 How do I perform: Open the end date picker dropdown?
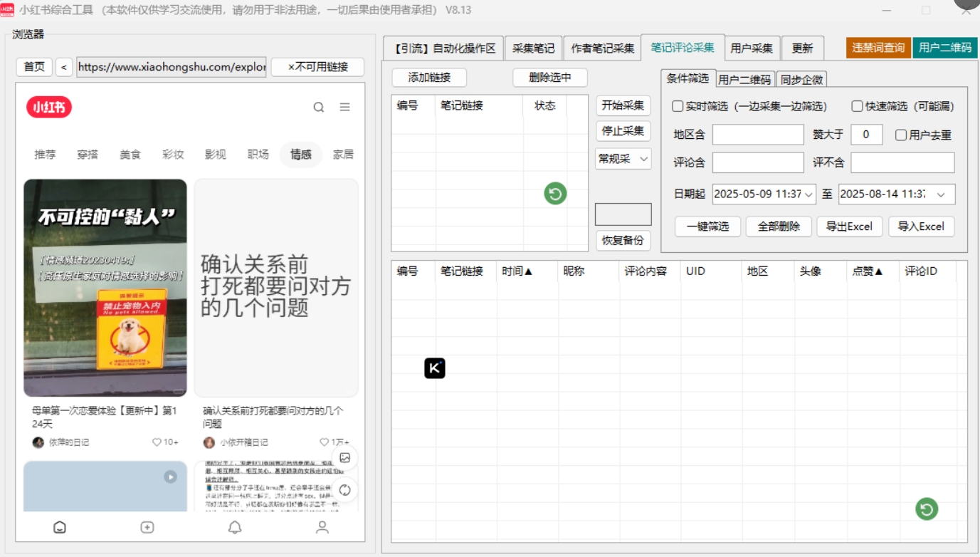coord(942,194)
